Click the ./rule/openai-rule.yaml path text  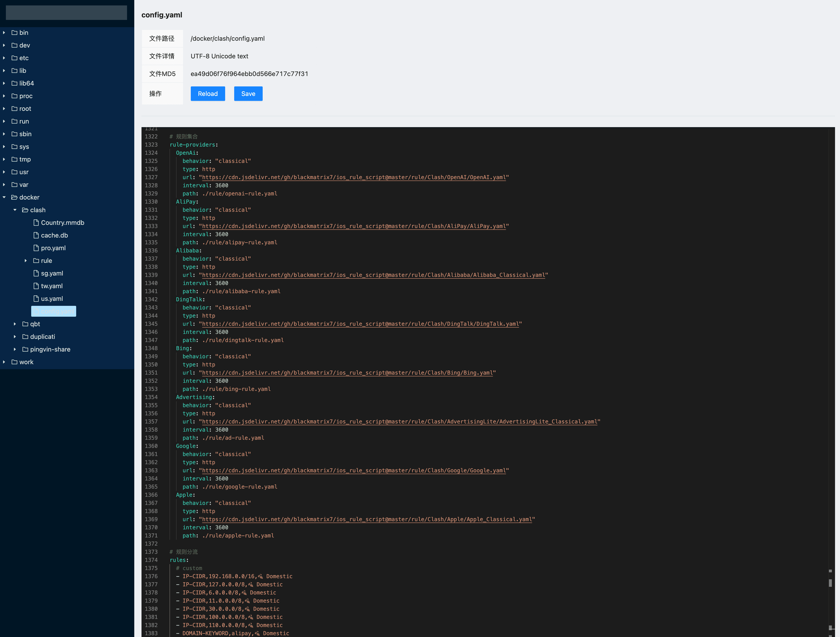pyautogui.click(x=240, y=194)
